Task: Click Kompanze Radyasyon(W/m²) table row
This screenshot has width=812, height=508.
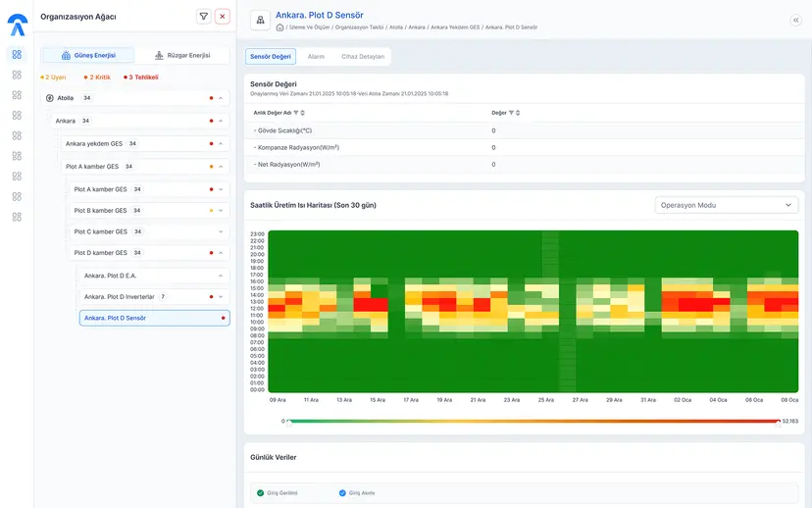Action: [524, 147]
